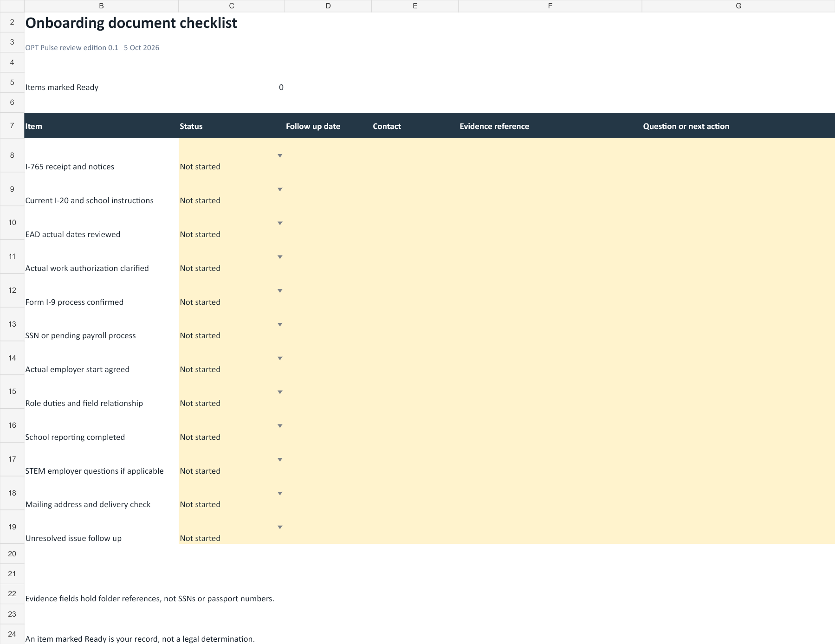Open status dropdown for Unresolved issue follow up
The height and width of the screenshot is (644, 835).
[280, 528]
